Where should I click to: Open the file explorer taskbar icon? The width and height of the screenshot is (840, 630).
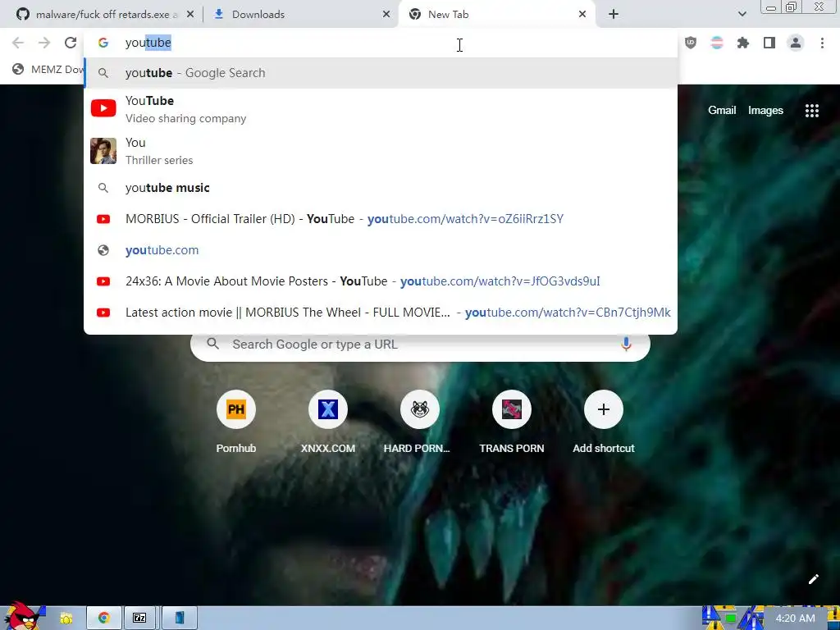[66, 619]
